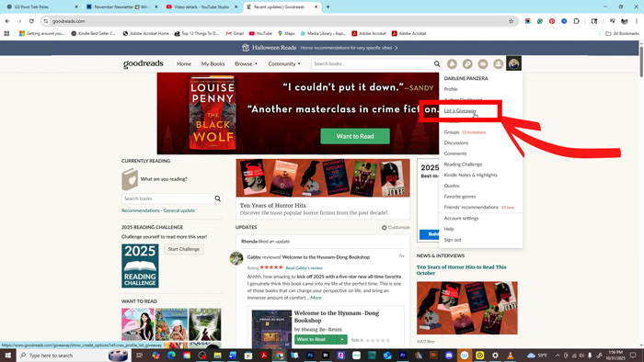Open VLC media player from the taskbar
Viewport: 644px width, 362px height.
511,356
